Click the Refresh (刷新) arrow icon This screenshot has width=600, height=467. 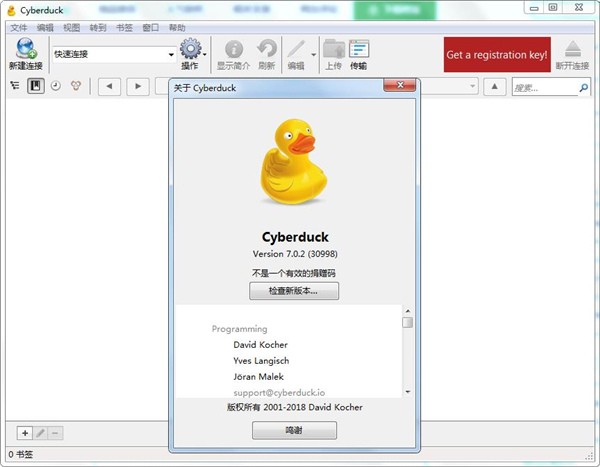[x=266, y=49]
